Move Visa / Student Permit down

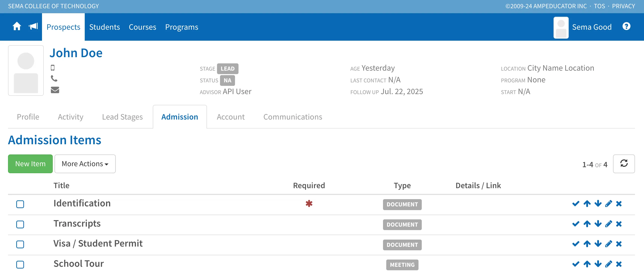point(598,244)
